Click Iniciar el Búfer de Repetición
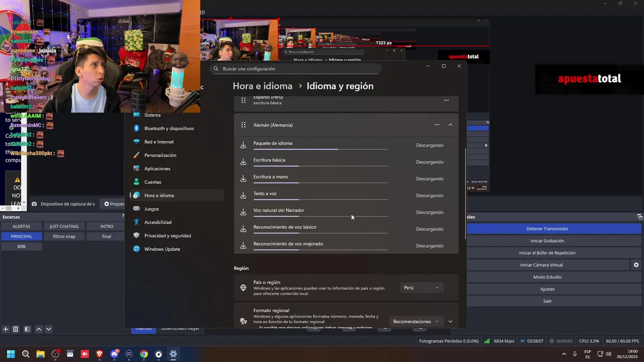 click(x=547, y=253)
